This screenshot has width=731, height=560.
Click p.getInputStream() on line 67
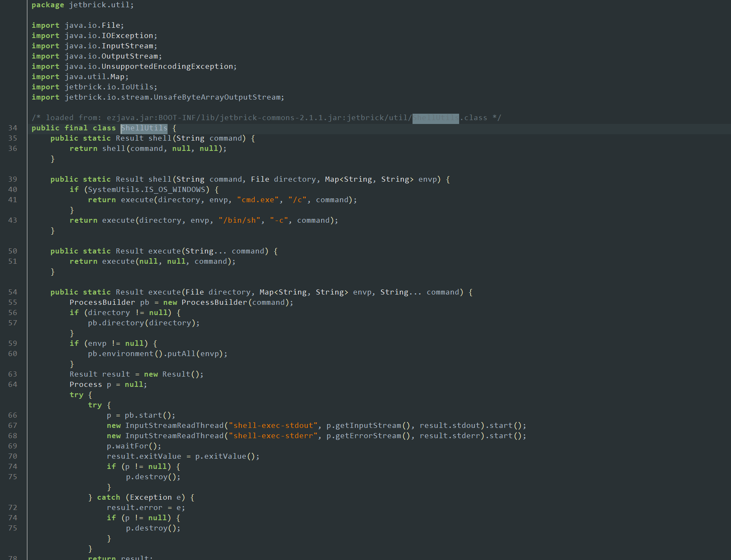pyautogui.click(x=368, y=425)
